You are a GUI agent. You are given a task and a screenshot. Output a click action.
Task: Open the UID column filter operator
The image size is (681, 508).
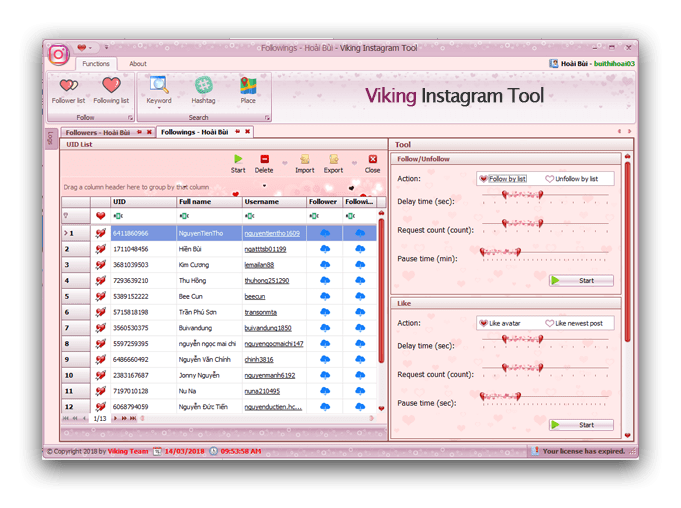118,216
